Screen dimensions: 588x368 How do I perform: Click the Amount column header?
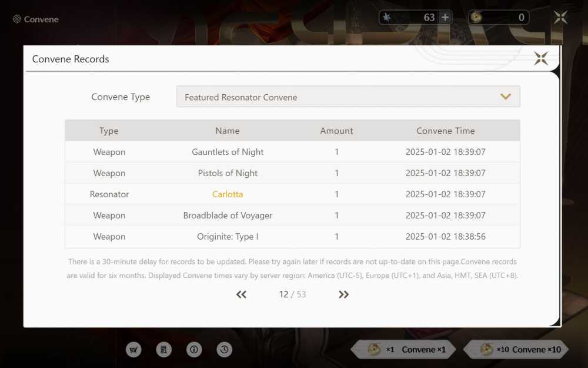click(x=336, y=131)
